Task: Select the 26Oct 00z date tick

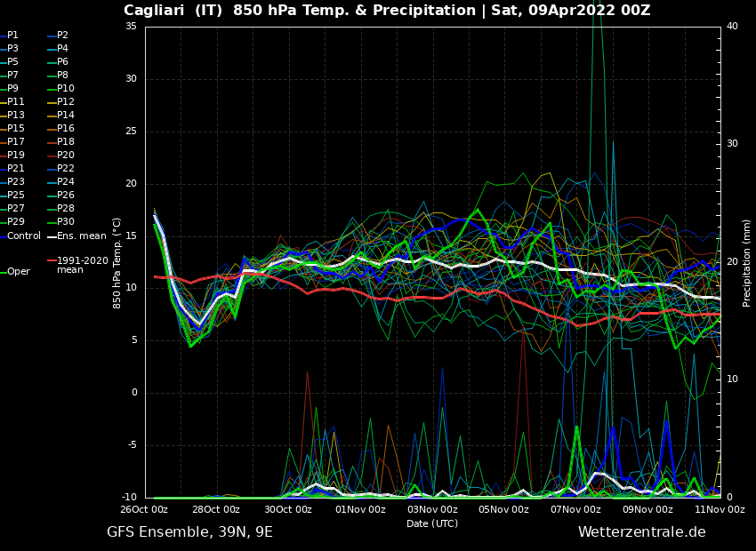Action: (144, 510)
